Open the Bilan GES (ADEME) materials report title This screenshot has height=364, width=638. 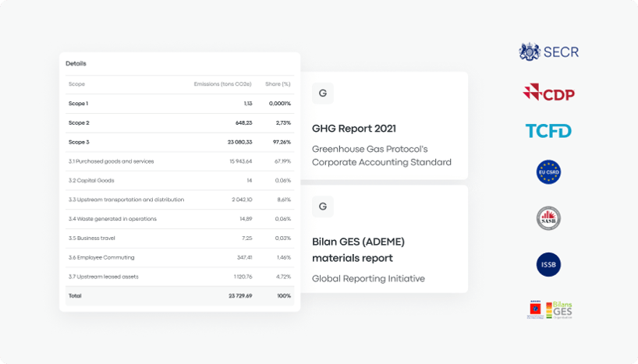358,249
